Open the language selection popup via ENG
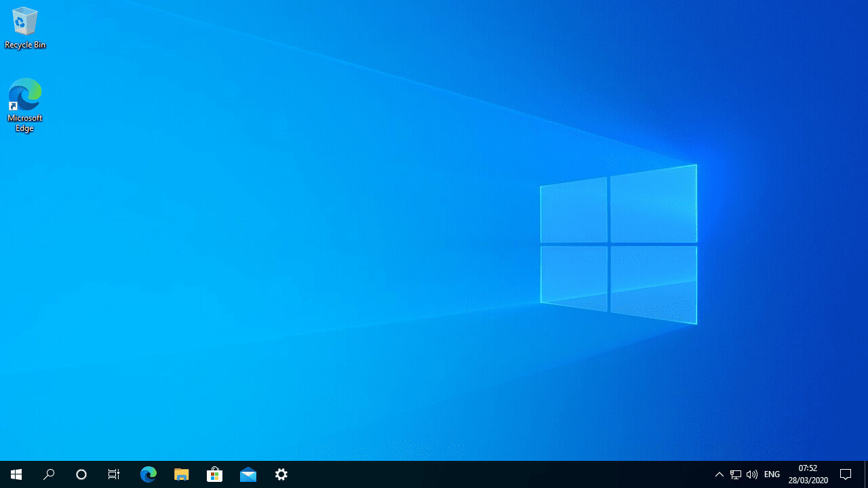 point(771,474)
